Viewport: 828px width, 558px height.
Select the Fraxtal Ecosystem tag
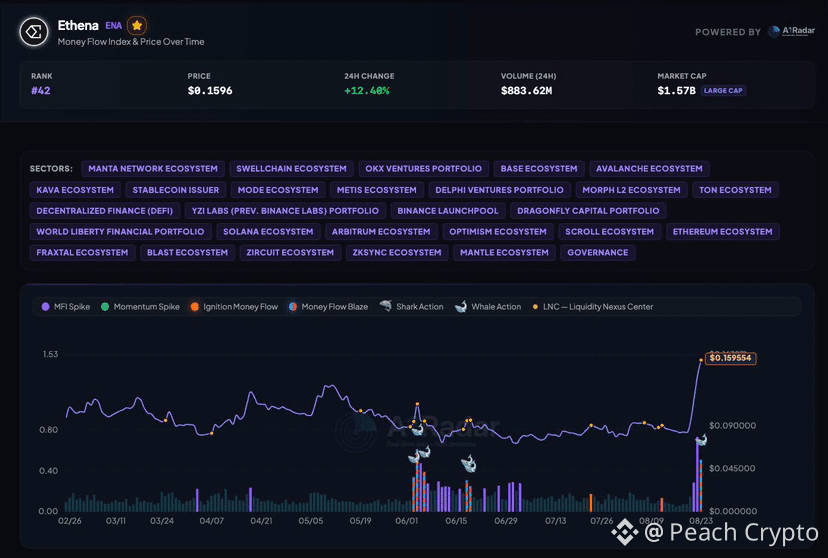[82, 252]
